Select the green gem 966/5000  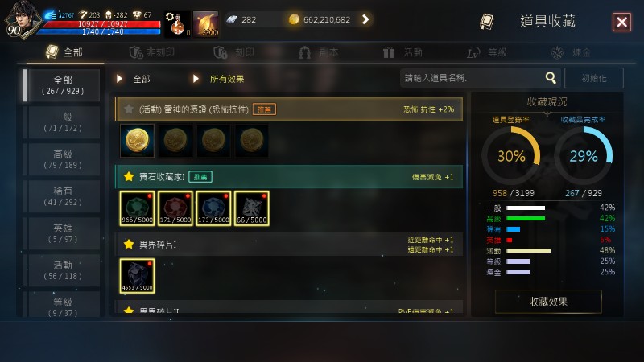coord(137,208)
